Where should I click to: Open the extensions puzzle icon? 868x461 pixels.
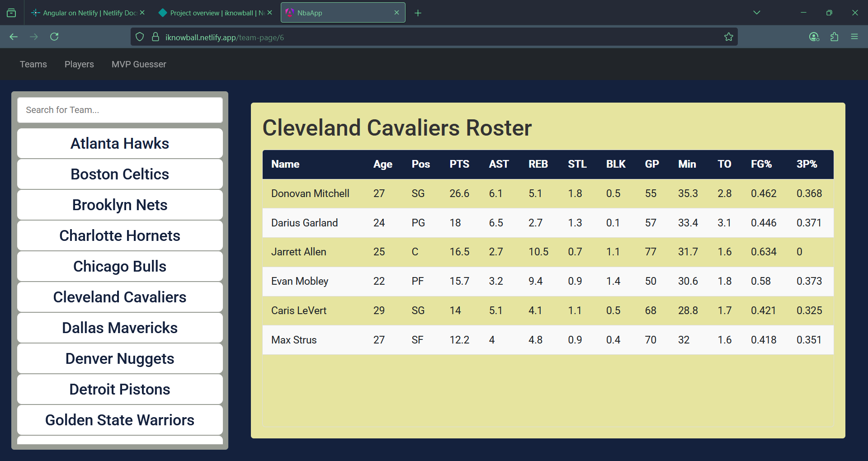coord(835,37)
